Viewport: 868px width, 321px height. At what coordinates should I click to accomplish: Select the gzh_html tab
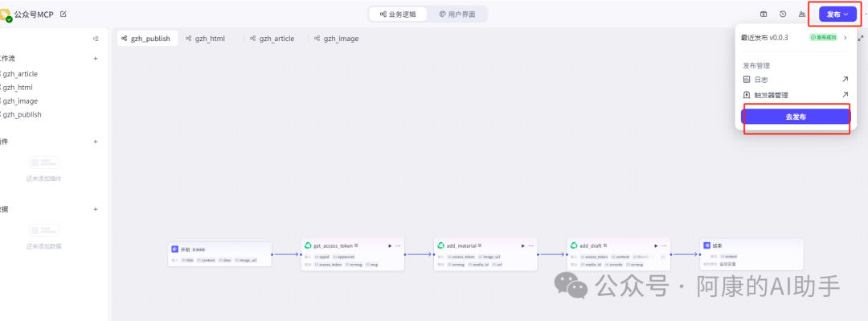click(x=206, y=39)
